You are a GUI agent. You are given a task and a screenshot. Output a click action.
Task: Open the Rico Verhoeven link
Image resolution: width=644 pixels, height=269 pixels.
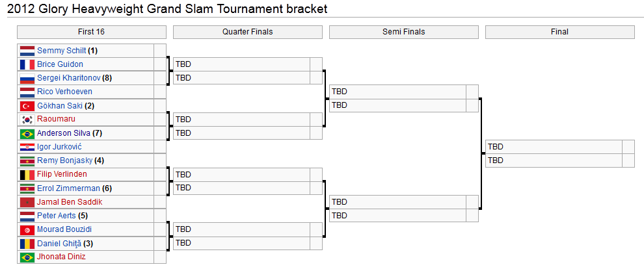click(x=64, y=92)
